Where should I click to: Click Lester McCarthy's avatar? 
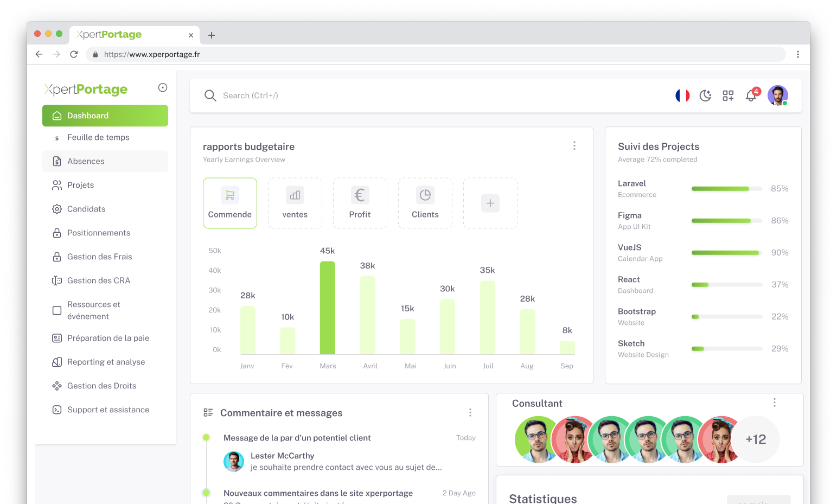[234, 461]
